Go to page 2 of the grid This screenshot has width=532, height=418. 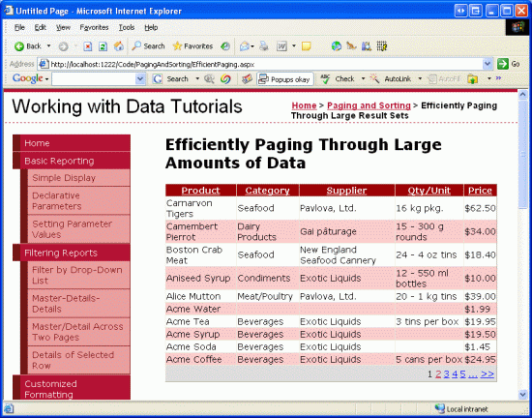tap(438, 373)
